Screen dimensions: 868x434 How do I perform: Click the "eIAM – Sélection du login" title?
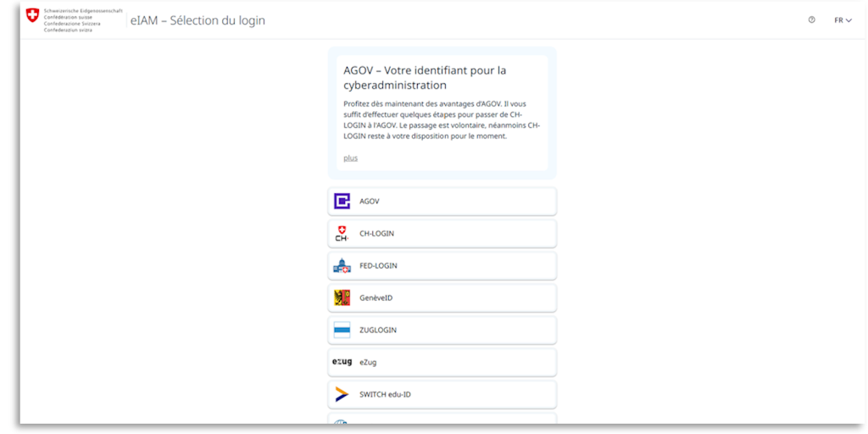198,21
